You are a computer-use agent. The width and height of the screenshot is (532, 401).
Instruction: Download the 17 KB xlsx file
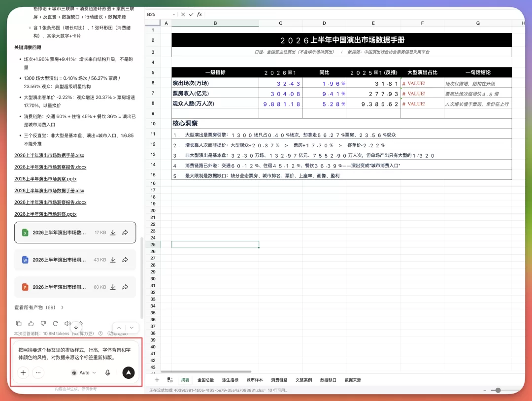[113, 233]
